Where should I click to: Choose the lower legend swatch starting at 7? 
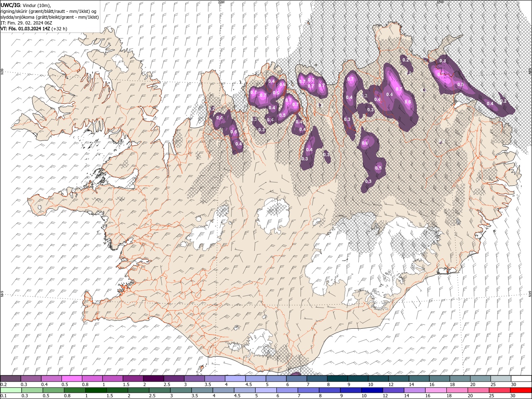[308, 390]
